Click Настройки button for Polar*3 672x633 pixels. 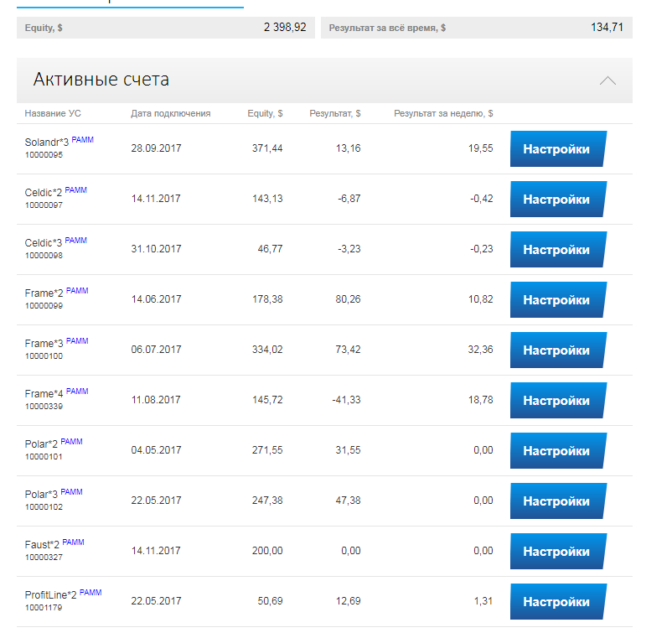556,501
